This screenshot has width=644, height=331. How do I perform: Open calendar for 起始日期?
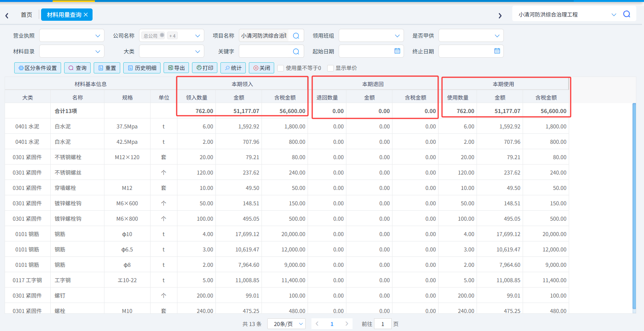pyautogui.click(x=397, y=51)
